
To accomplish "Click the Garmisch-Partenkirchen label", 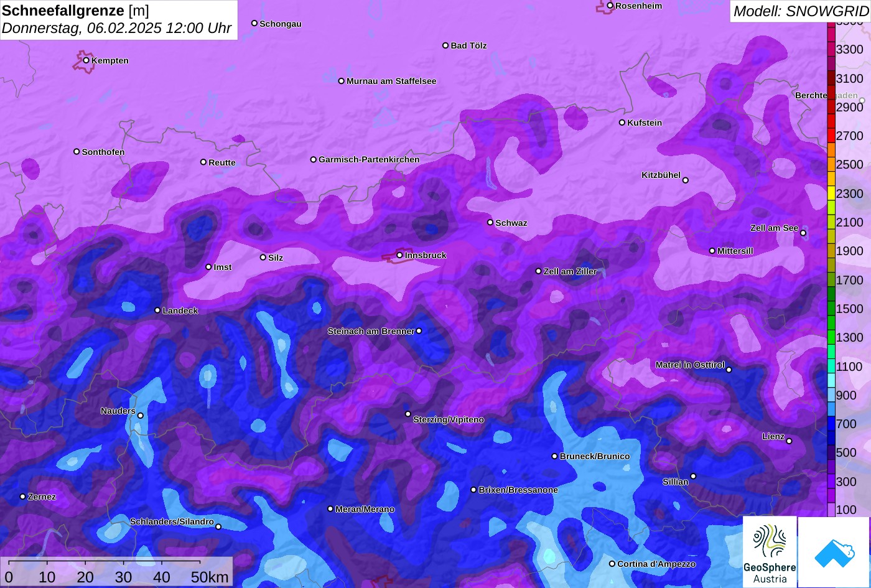I will tap(369, 159).
